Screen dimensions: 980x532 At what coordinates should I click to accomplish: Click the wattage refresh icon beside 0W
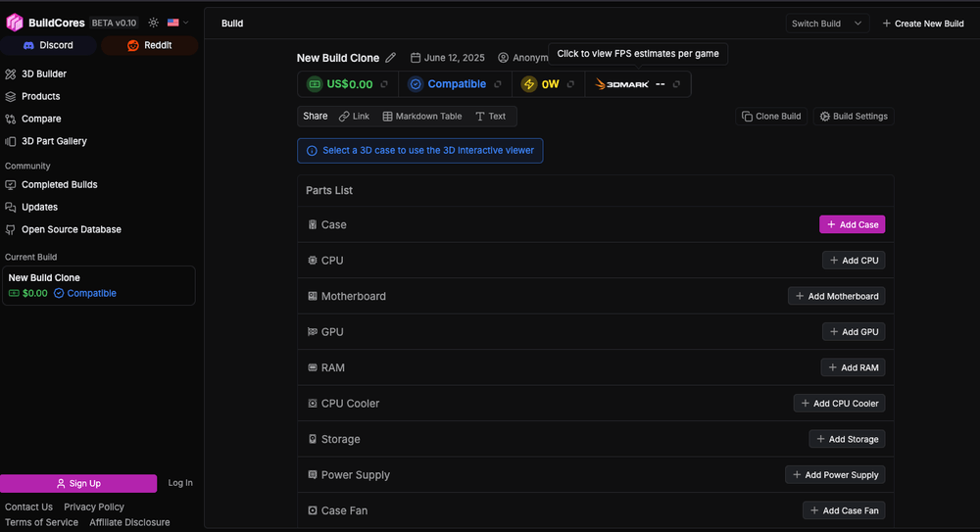click(x=570, y=84)
